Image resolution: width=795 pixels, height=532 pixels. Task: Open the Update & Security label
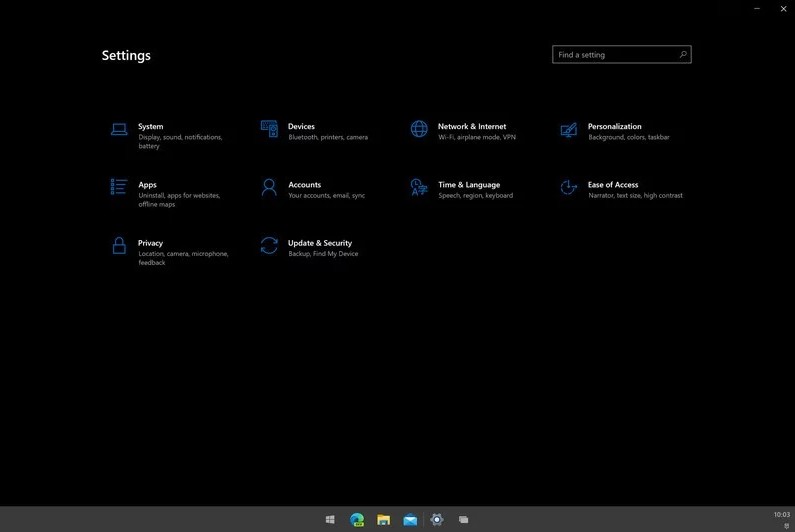pos(320,243)
